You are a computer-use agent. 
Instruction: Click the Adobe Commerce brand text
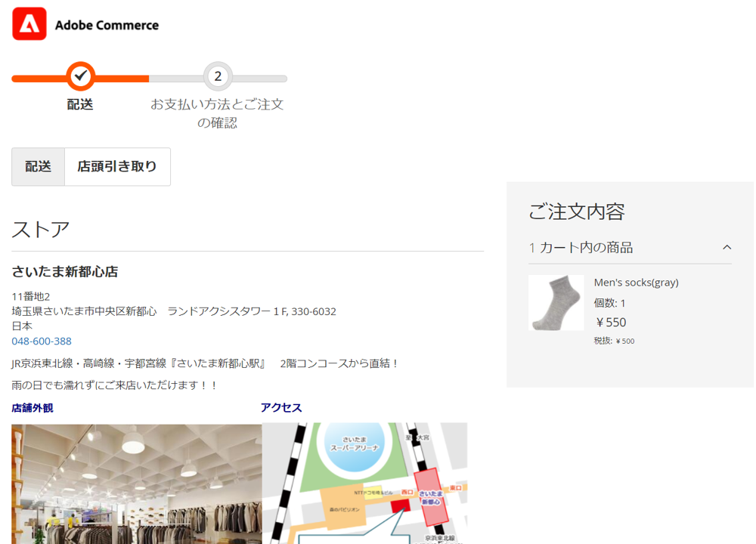coord(107,25)
